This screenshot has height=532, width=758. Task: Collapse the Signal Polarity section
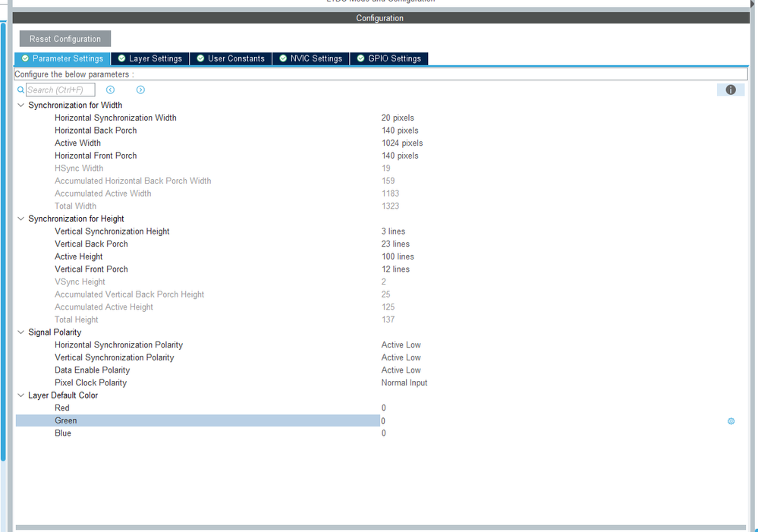[x=20, y=332]
